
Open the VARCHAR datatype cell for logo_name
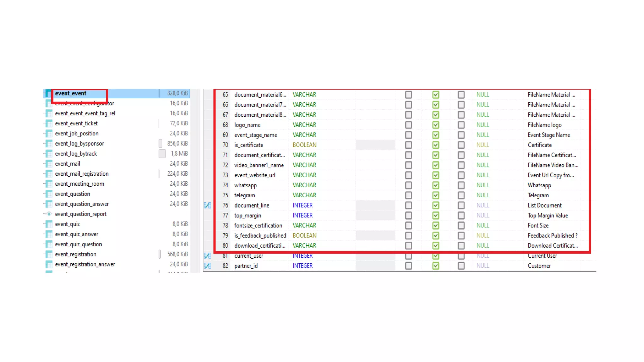click(304, 125)
